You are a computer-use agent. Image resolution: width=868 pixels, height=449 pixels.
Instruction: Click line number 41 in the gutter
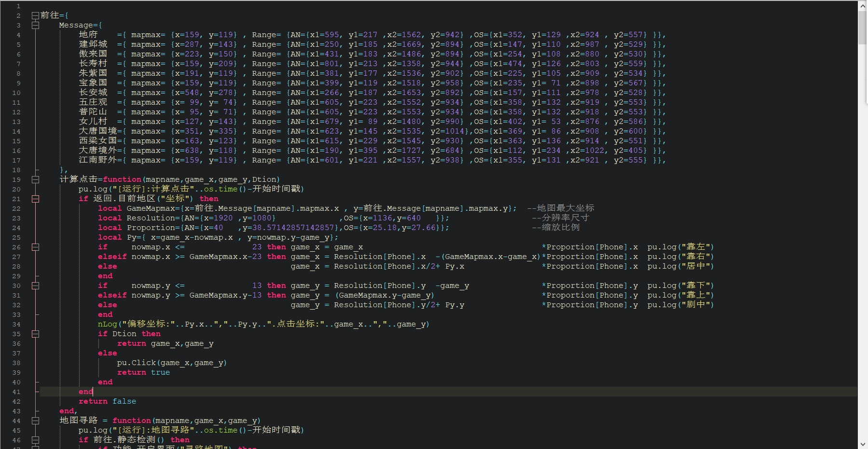tap(16, 392)
